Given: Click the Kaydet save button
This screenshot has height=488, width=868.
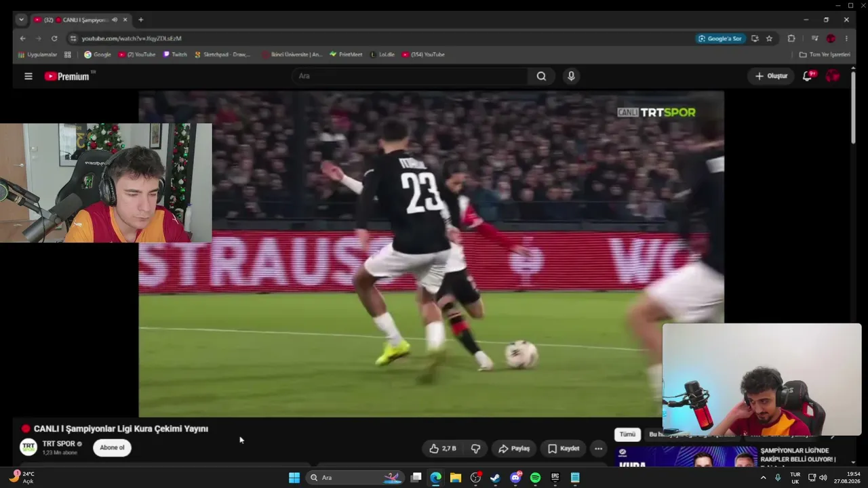Looking at the screenshot, I should click(x=563, y=449).
